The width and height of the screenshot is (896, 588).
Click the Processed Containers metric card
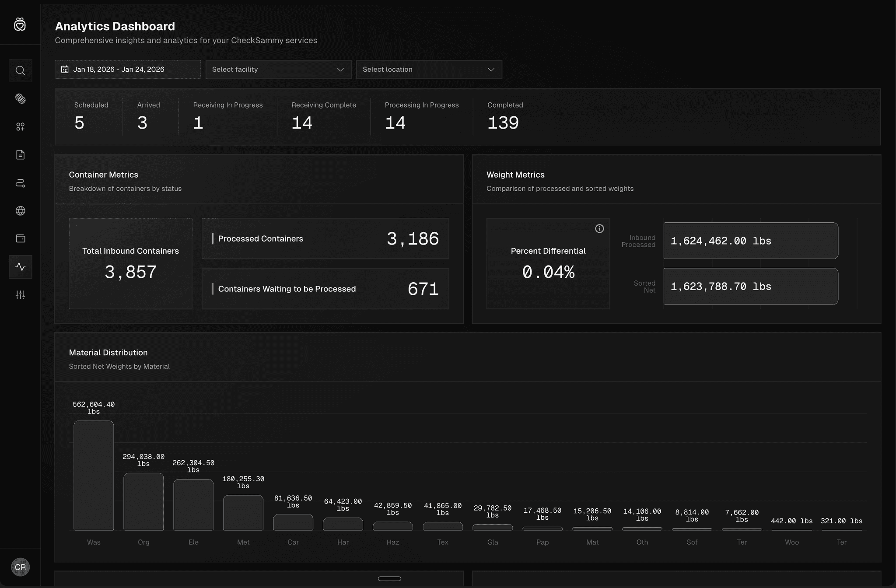325,238
